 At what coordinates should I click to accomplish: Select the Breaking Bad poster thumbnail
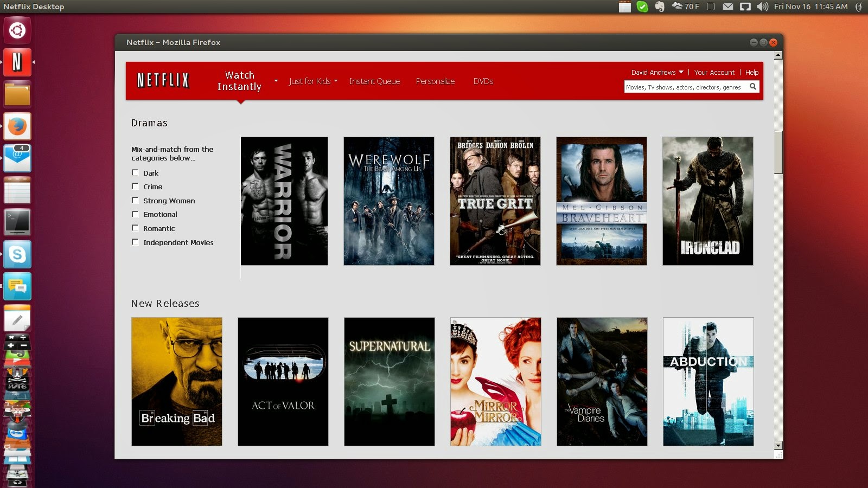coord(177,382)
